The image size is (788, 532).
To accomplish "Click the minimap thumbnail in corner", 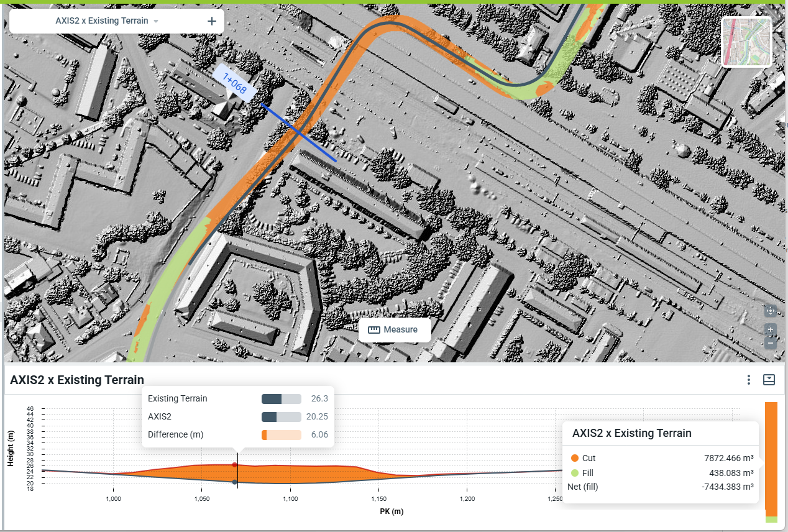I will [746, 42].
